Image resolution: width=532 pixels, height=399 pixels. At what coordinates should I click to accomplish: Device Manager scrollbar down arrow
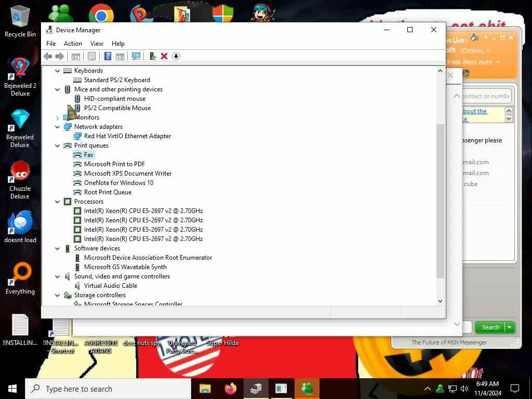(440, 301)
